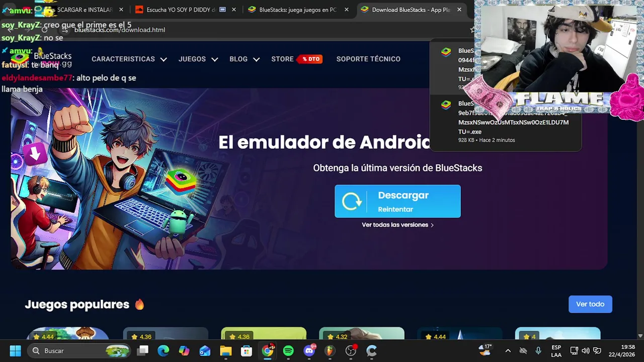Click the circular retry arrows icon on Descargar
Screen dimensions: 644x362
click(x=352, y=202)
